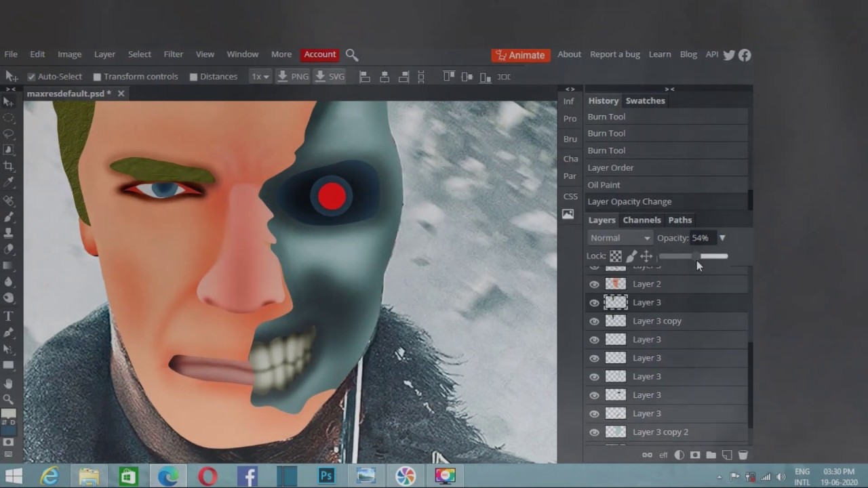
Task: Select the Blur tool
Action: pos(9,282)
